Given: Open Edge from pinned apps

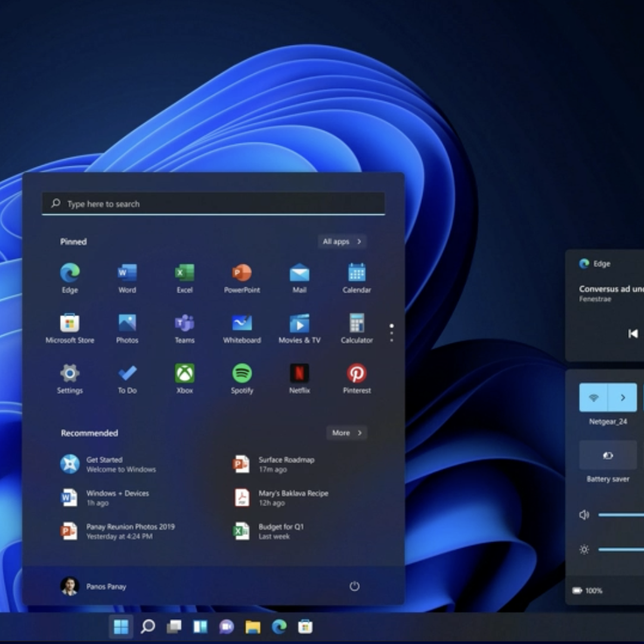Looking at the screenshot, I should point(70,278).
